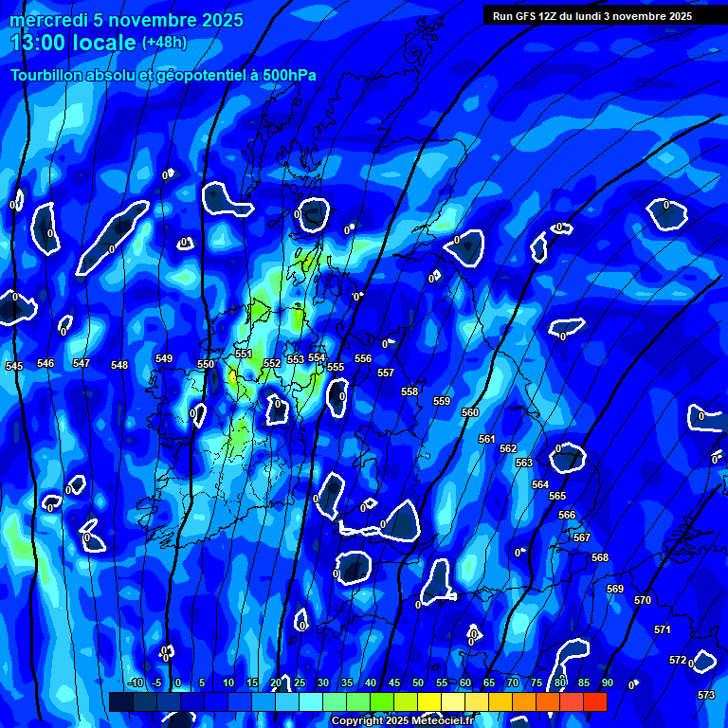728x728 pixels.
Task: Click the "mercredi 5 novembre 2025" date title
Action: coord(126,20)
